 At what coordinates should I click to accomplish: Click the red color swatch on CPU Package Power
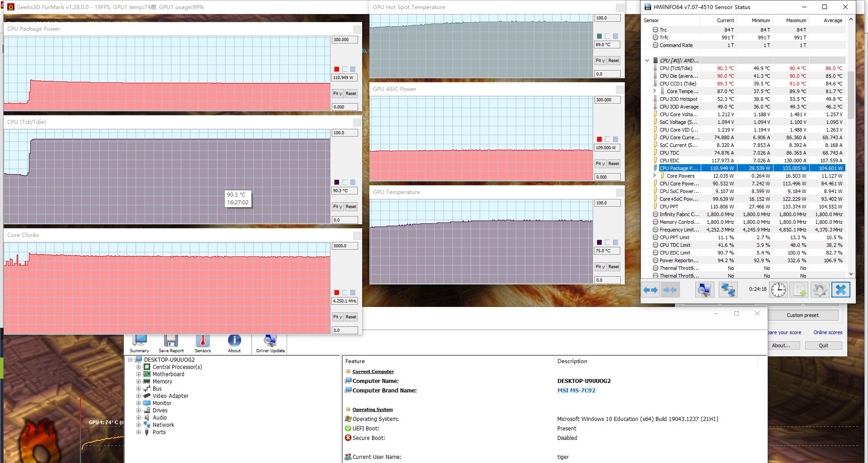click(336, 69)
